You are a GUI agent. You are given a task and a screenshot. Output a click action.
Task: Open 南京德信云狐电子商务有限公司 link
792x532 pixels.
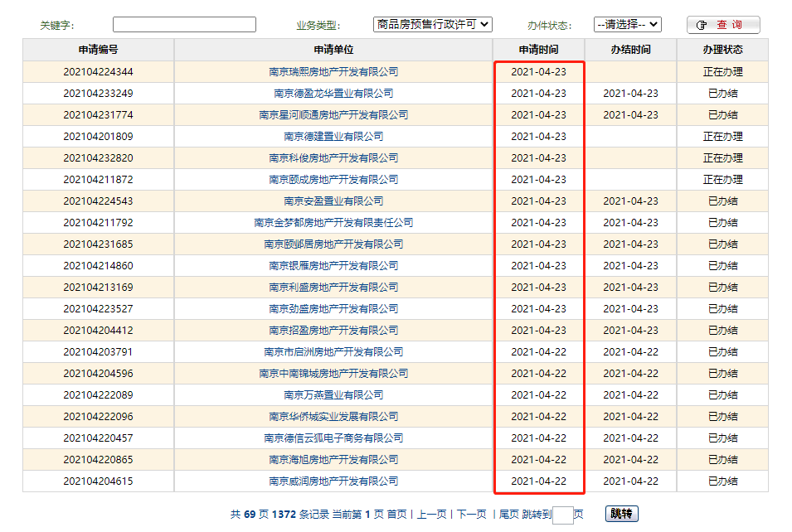pos(333,438)
